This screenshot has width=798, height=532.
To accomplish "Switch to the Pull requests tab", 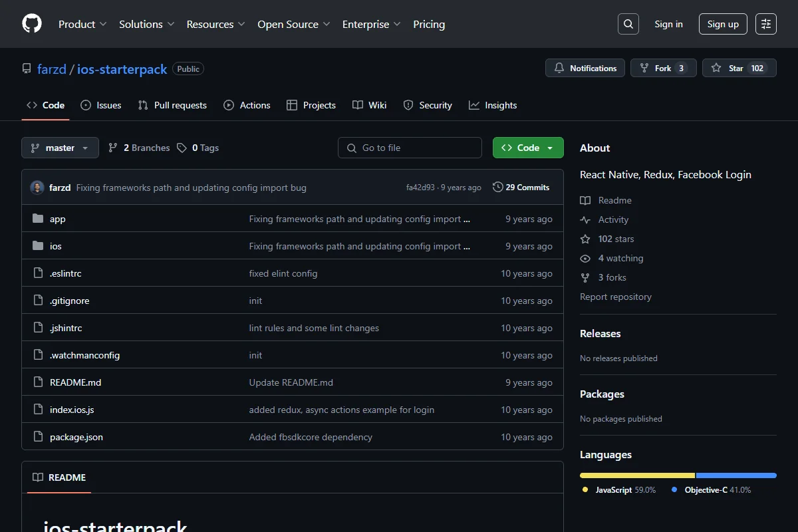I will [x=172, y=105].
